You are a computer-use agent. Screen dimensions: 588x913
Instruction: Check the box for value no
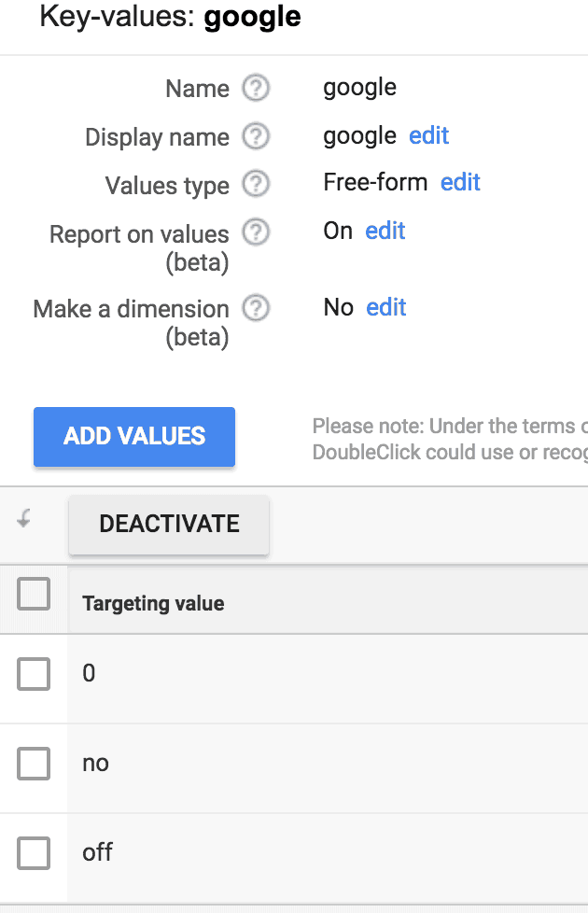[34, 764]
